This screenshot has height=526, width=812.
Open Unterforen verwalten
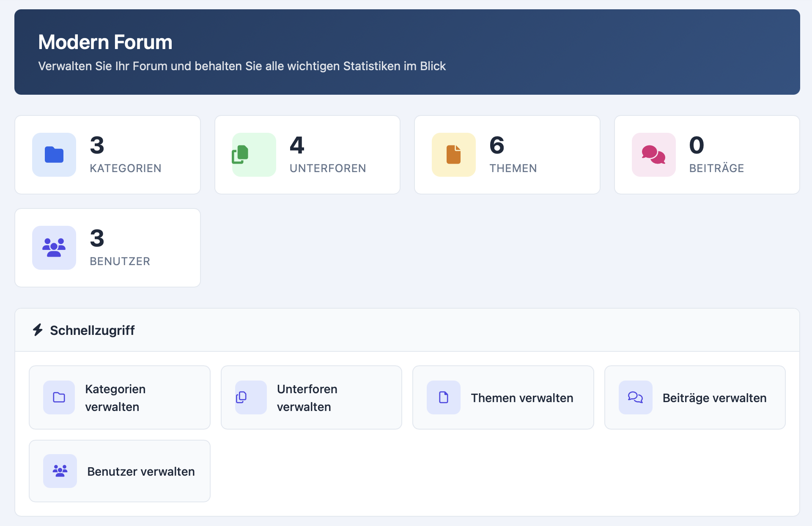(311, 397)
